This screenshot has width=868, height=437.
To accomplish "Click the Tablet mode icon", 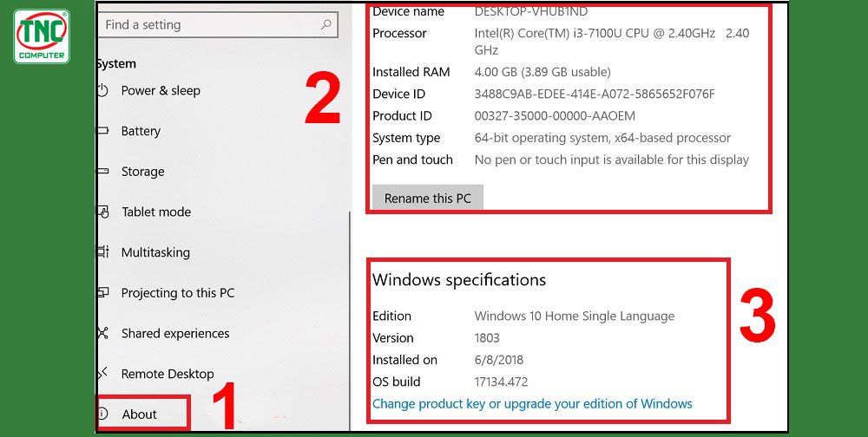I will [103, 212].
